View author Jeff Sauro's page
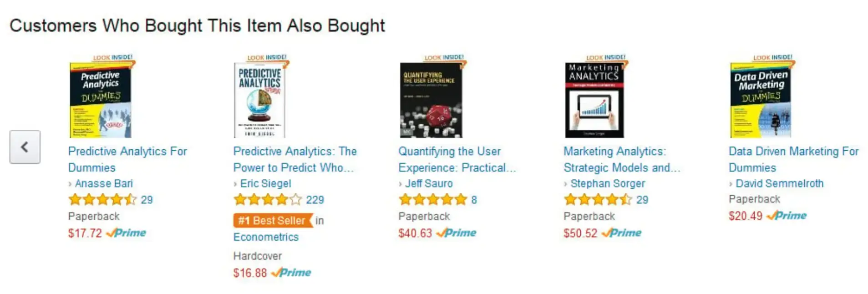The height and width of the screenshot is (294, 868). pyautogui.click(x=429, y=183)
